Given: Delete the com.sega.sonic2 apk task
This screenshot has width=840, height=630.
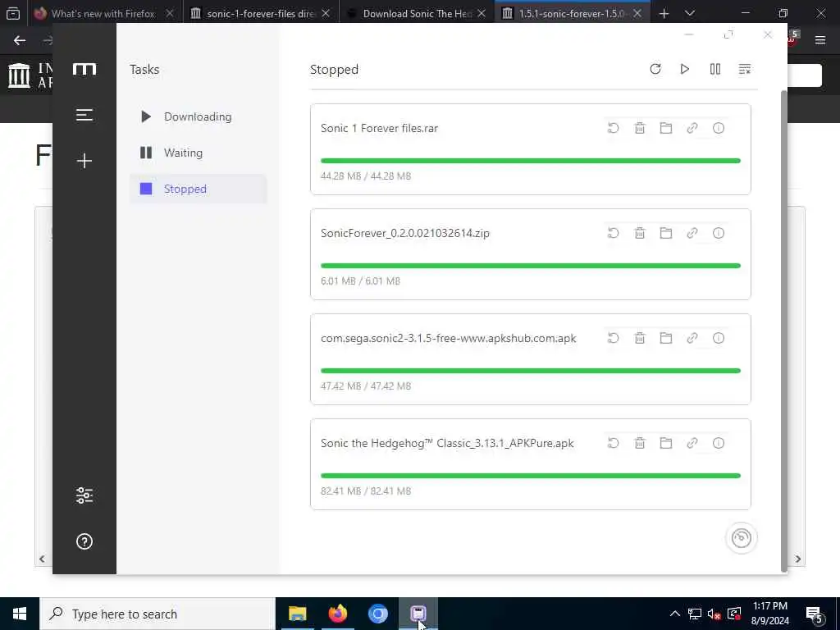Looking at the screenshot, I should pyautogui.click(x=640, y=338).
